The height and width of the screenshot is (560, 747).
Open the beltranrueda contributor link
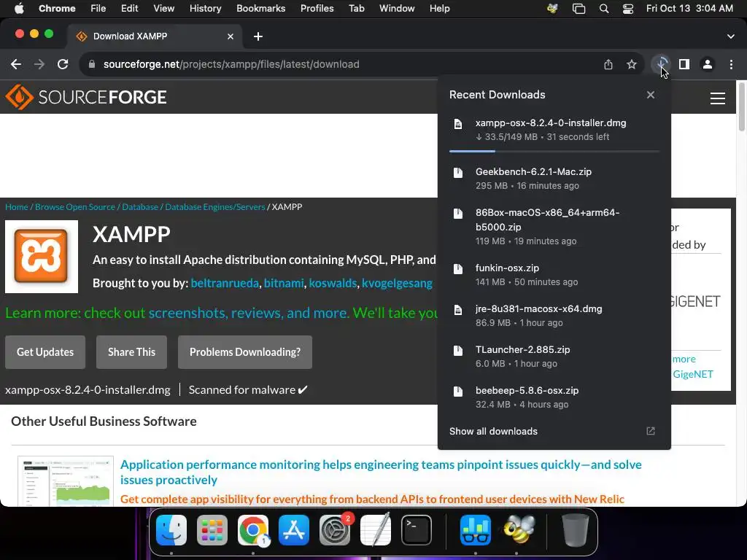point(225,284)
